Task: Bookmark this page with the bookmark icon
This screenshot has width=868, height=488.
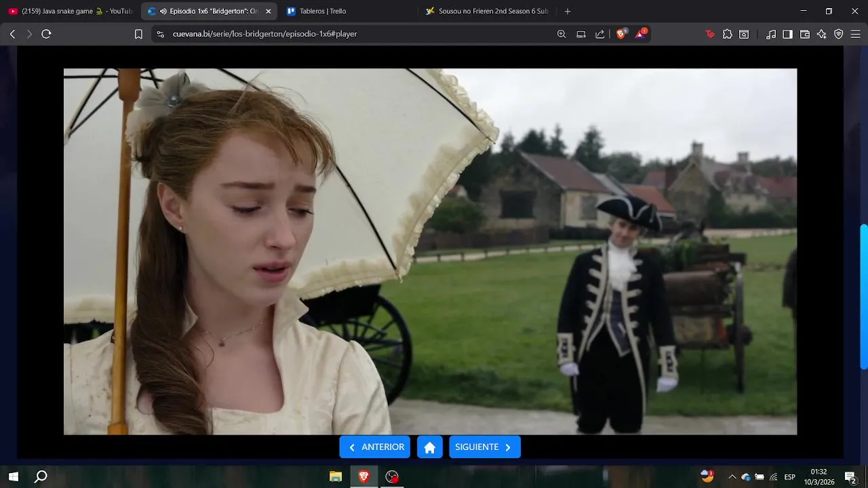Action: click(138, 34)
